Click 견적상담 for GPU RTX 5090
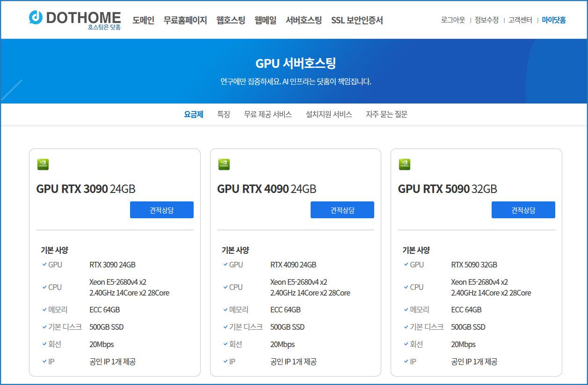 pyautogui.click(x=523, y=210)
